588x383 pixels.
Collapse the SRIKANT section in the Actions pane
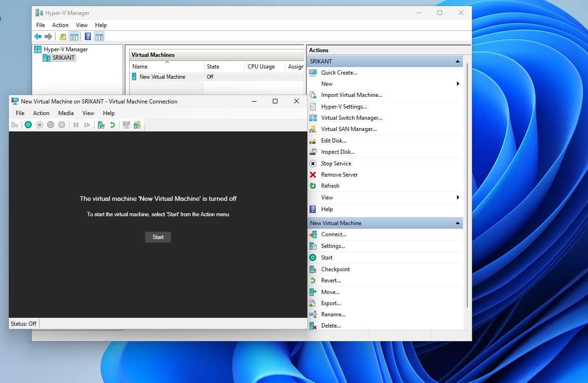pos(457,61)
